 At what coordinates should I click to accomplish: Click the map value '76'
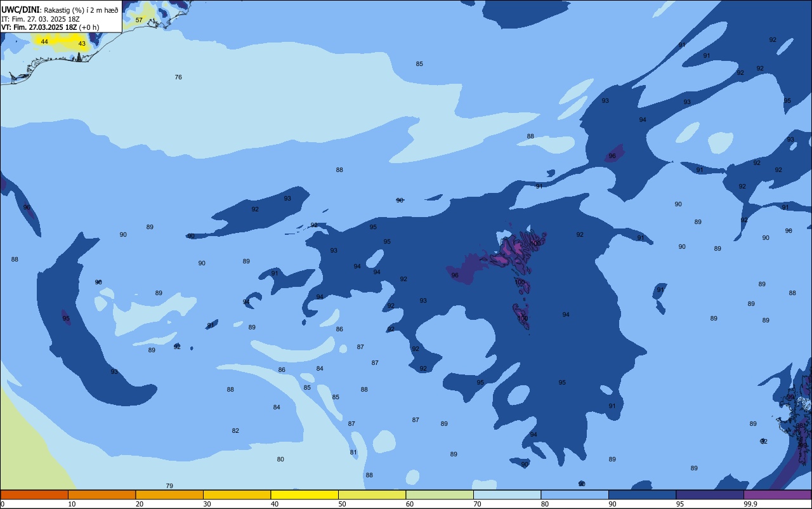click(178, 77)
